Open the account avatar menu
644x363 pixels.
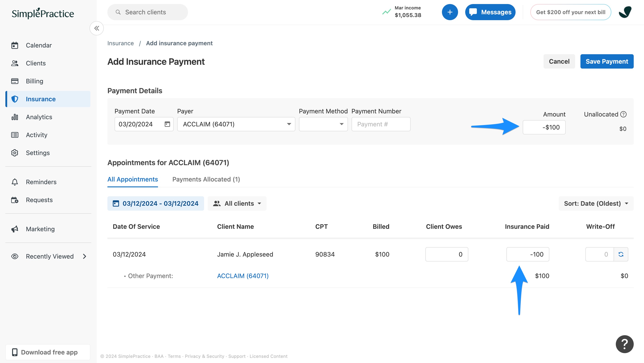pos(625,12)
